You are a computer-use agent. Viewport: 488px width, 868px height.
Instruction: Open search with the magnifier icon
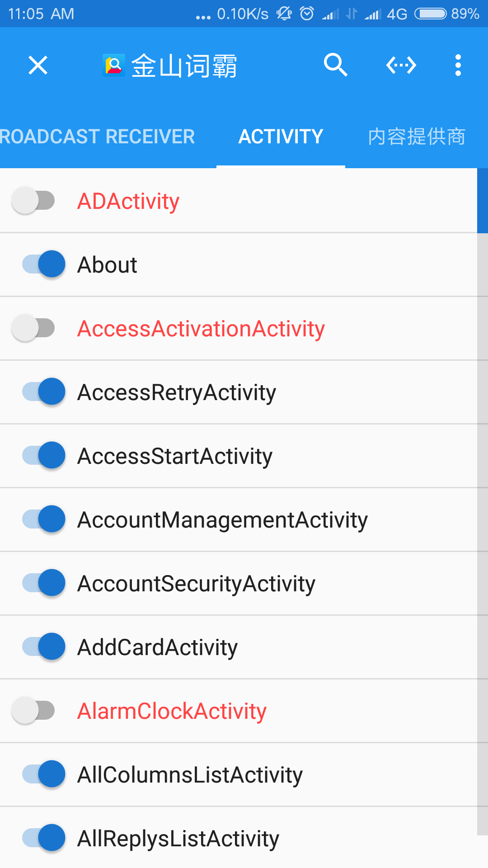coord(335,66)
